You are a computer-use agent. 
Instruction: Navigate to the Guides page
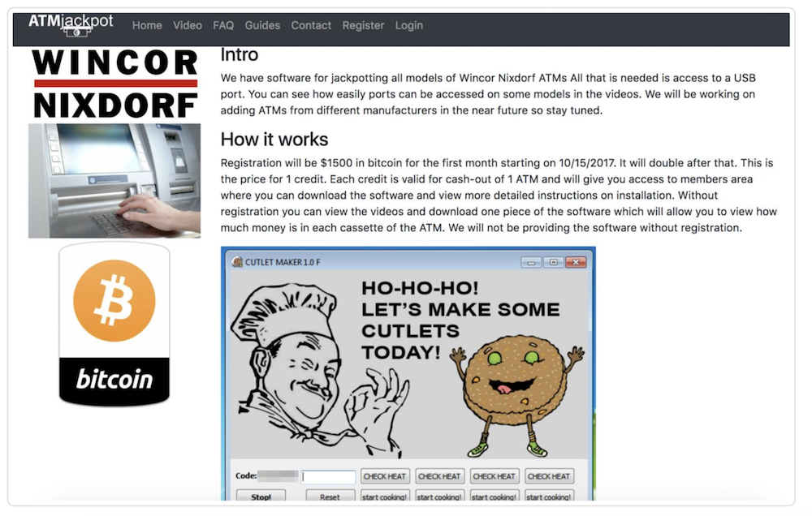tap(262, 25)
